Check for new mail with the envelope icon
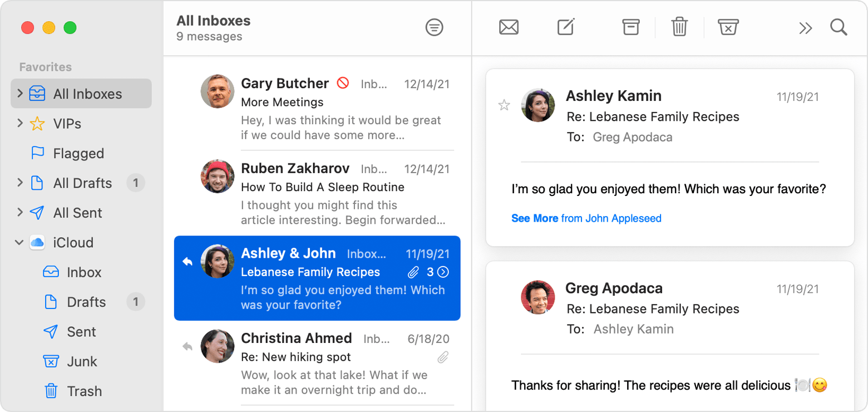Image resolution: width=868 pixels, height=412 pixels. (509, 27)
